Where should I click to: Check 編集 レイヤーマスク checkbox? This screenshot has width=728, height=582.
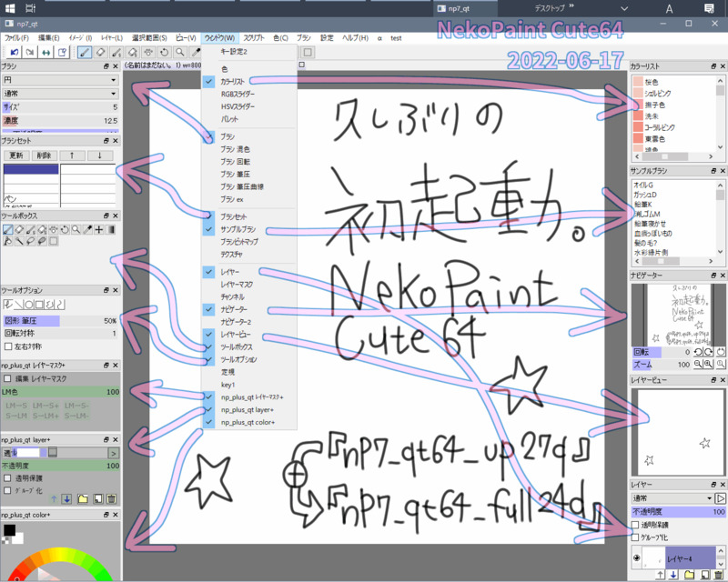coord(7,378)
